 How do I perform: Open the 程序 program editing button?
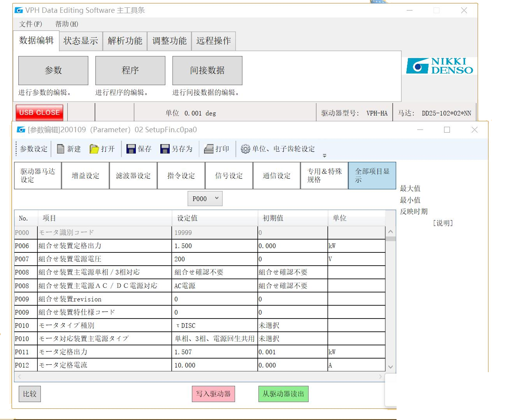click(130, 70)
